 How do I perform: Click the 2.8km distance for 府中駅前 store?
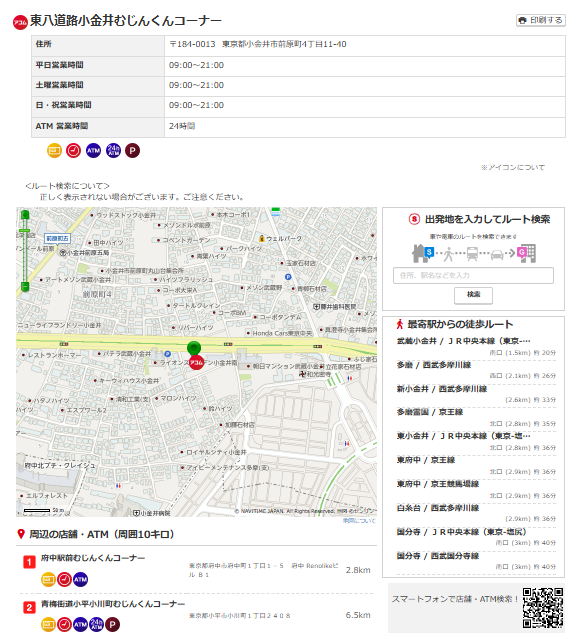coord(358,570)
